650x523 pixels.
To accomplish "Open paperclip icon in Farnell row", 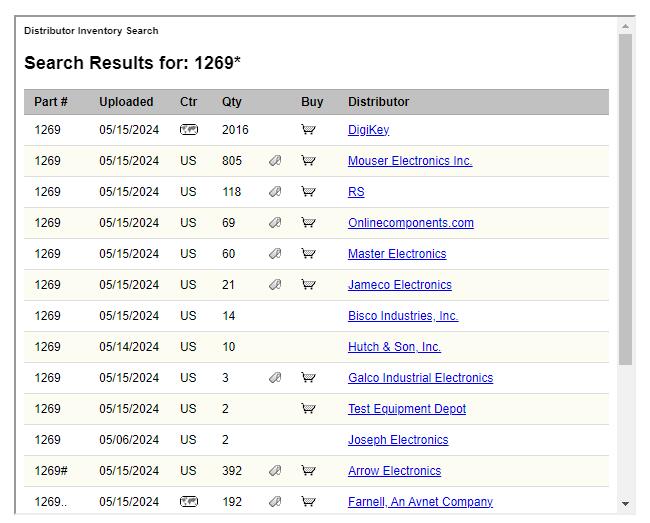I will coord(275,502).
